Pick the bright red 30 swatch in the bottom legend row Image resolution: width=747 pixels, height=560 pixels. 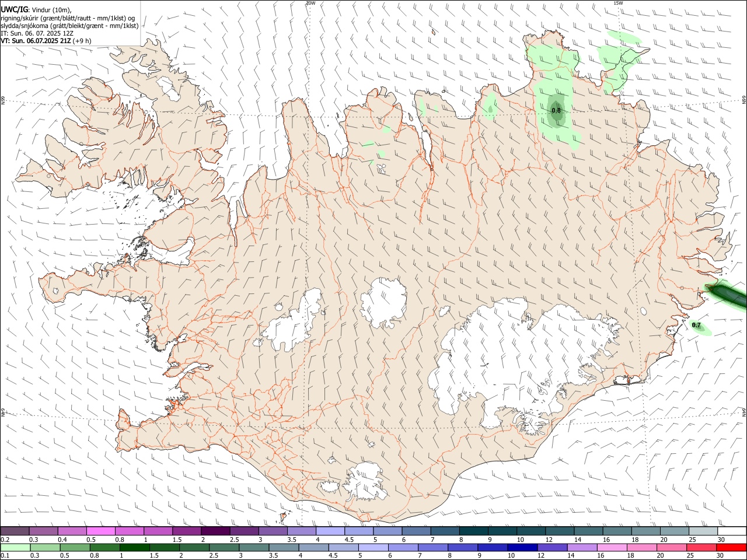tap(731, 547)
